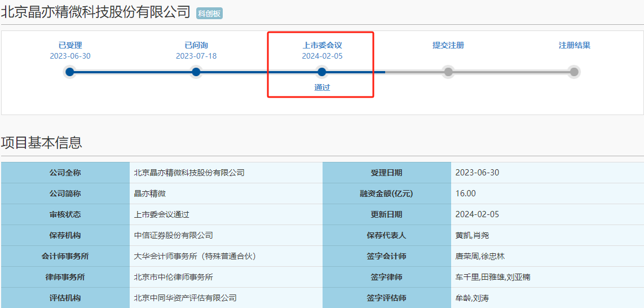
Task: Select the 已受理 timeline step label
Action: click(x=70, y=45)
